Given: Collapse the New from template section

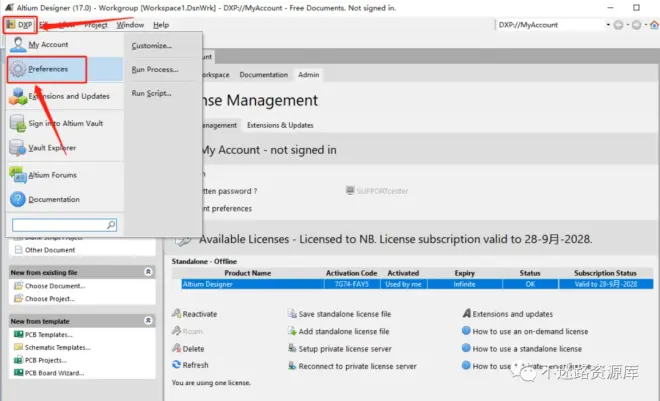Looking at the screenshot, I should 148,321.
